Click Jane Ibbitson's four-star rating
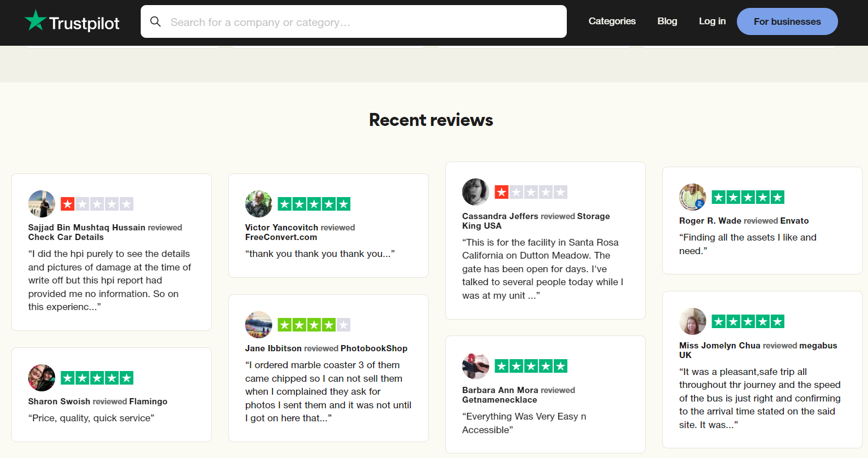The height and width of the screenshot is (458, 868). coord(314,325)
